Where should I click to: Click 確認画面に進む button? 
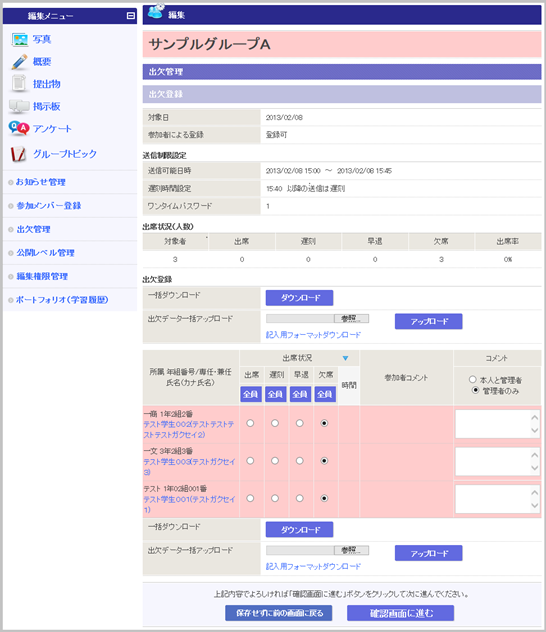[401, 613]
